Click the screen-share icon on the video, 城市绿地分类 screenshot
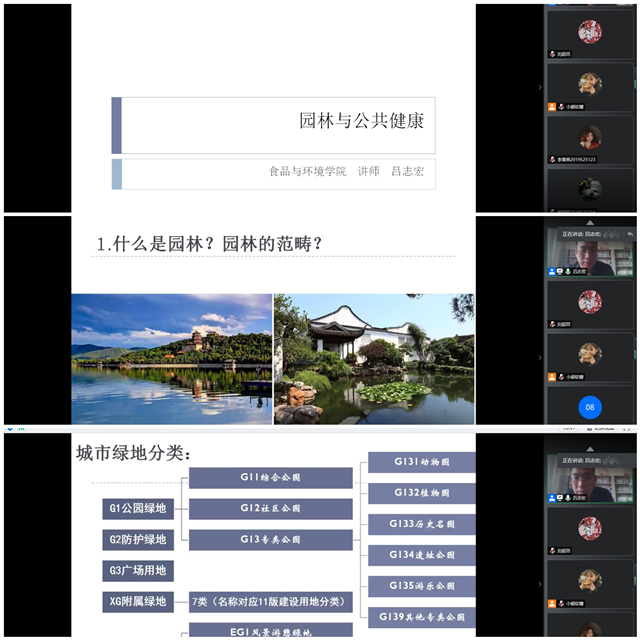This screenshot has height=640, width=640. pos(560,498)
